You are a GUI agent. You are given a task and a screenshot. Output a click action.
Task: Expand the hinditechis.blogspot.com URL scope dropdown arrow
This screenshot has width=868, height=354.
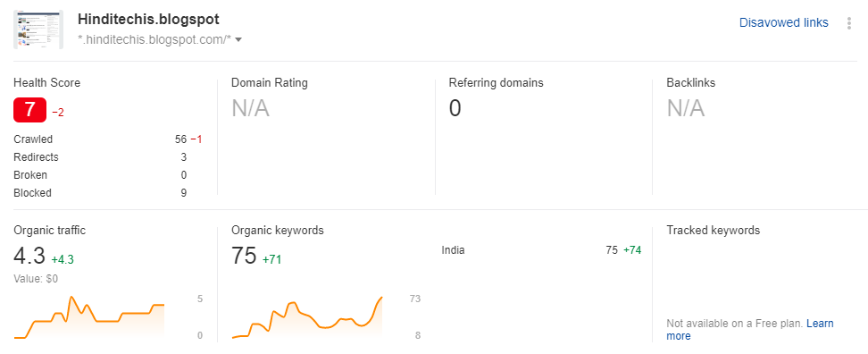point(238,40)
